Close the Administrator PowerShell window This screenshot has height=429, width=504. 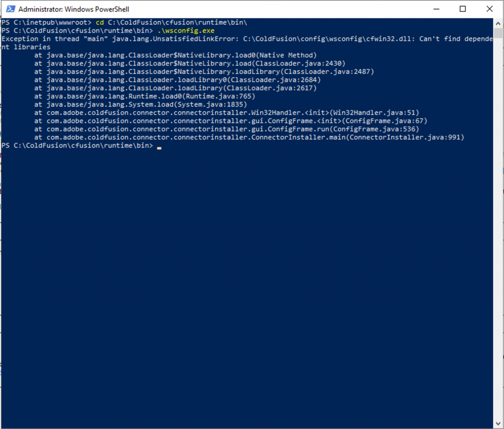coord(489,9)
